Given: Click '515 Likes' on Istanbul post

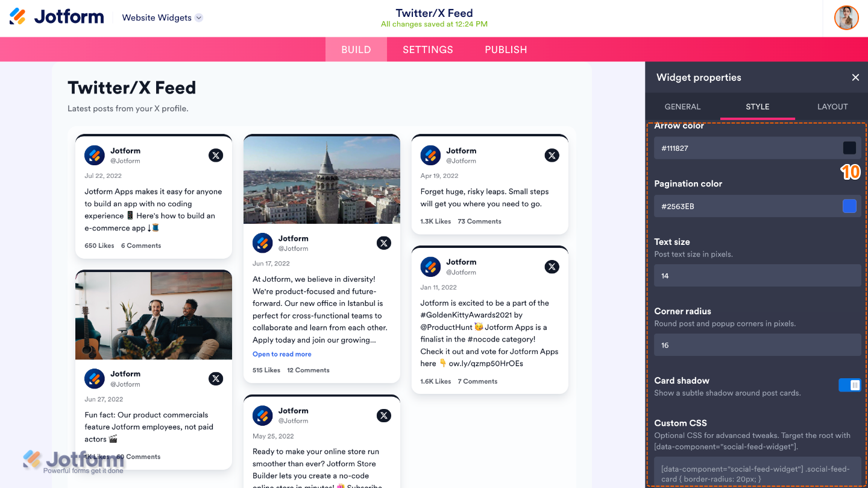Looking at the screenshot, I should point(266,370).
